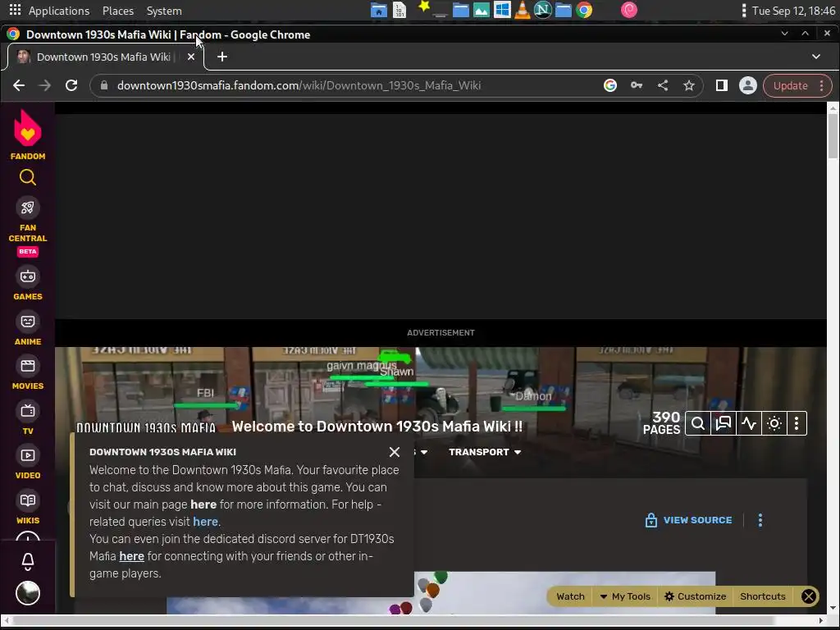Open the Applications menu
840x630 pixels.
pos(49,11)
